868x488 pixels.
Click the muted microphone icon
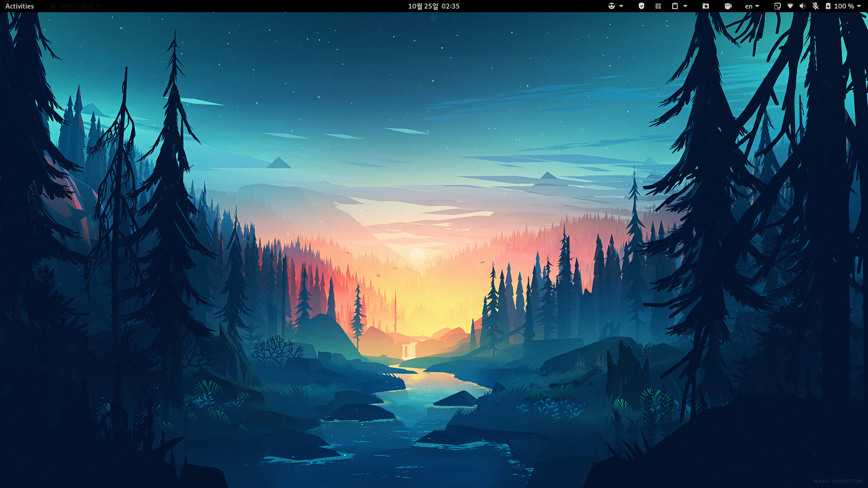815,6
